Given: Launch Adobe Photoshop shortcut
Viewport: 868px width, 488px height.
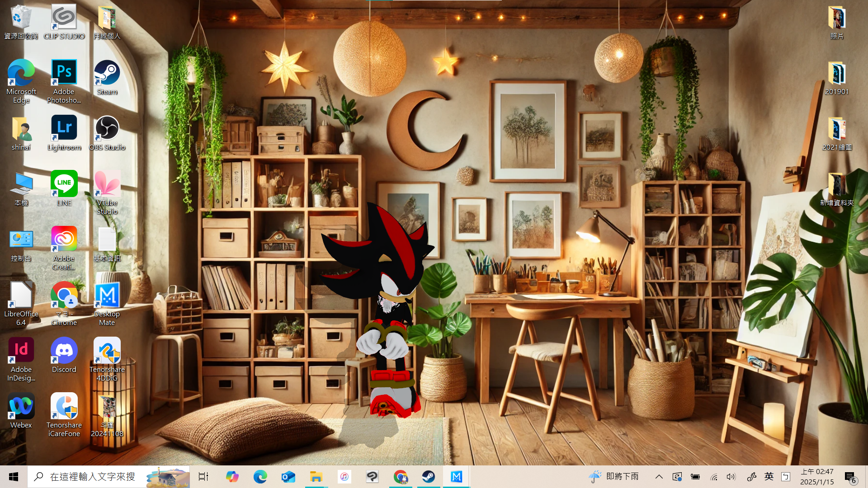Looking at the screenshot, I should pyautogui.click(x=64, y=81).
